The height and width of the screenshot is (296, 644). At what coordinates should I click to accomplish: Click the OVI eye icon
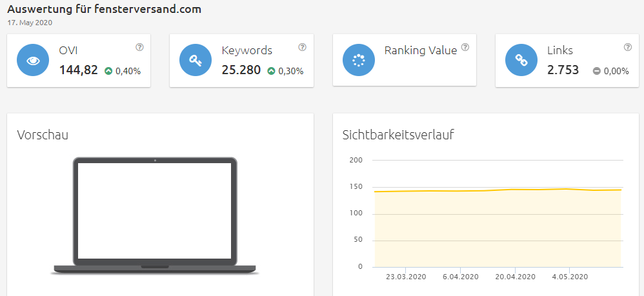click(33, 60)
